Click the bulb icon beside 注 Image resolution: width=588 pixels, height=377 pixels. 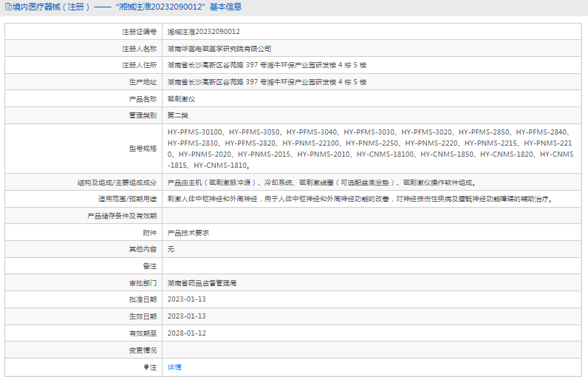pyautogui.click(x=146, y=367)
